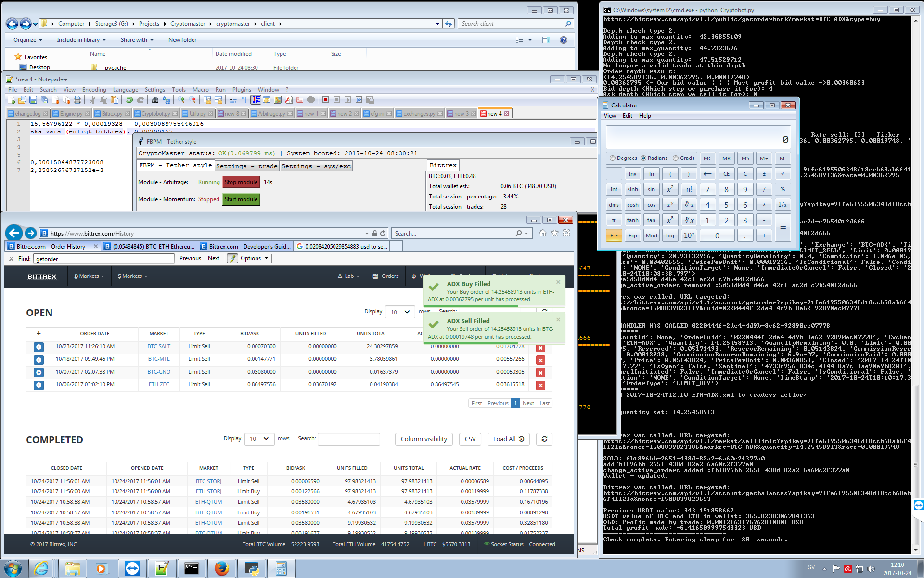Open the Bitcoin Markets dropdown on Bittrex
Screen dimensions: 924x578
[x=90, y=276]
